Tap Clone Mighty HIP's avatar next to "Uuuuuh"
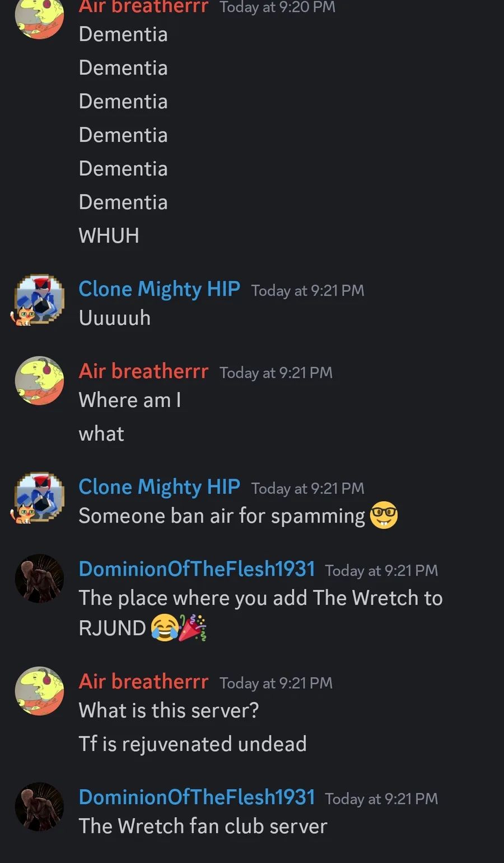Viewport: 504px width, 863px height. pos(39,300)
